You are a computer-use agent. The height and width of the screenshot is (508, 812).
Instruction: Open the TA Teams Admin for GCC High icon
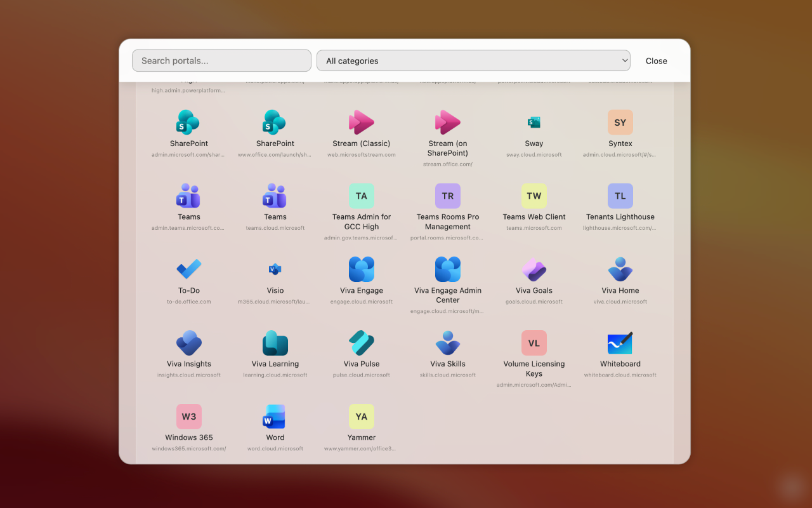pos(362,196)
